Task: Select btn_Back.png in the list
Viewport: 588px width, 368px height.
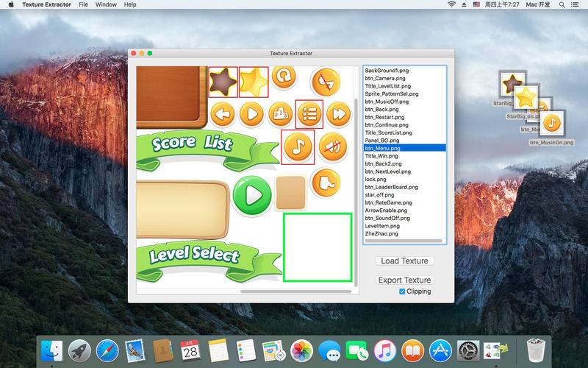Action: point(405,109)
